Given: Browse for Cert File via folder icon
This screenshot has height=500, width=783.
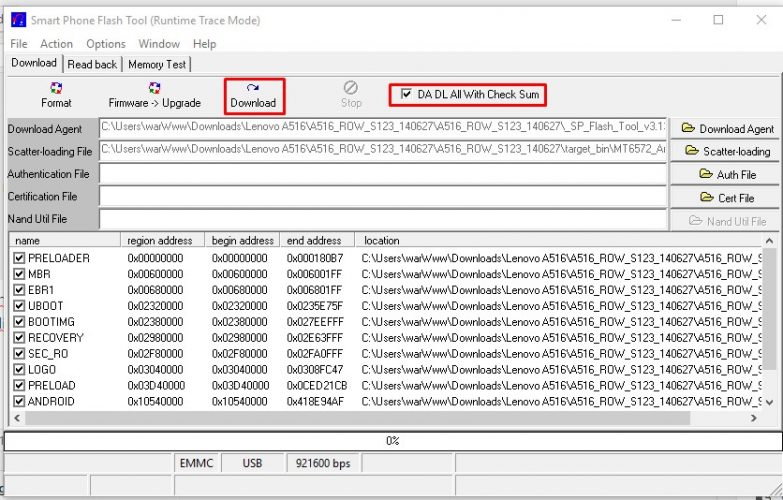Looking at the screenshot, I should point(707,197).
